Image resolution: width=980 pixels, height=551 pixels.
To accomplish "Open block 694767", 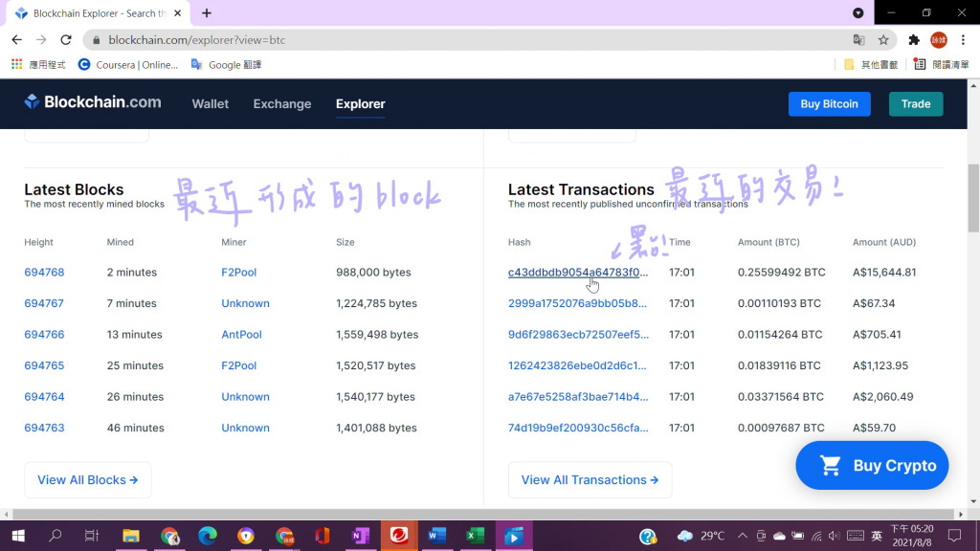I will coord(44,303).
